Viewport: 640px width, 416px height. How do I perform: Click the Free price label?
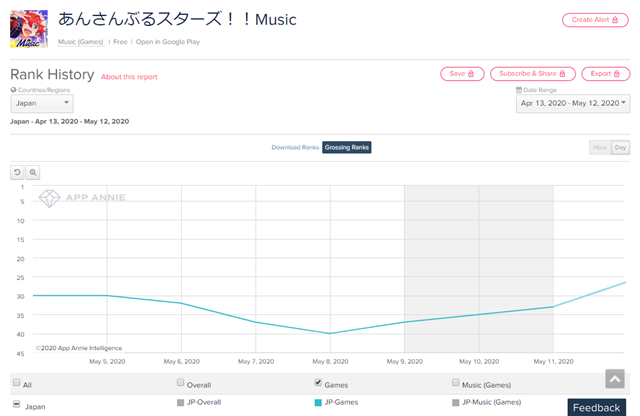point(120,42)
